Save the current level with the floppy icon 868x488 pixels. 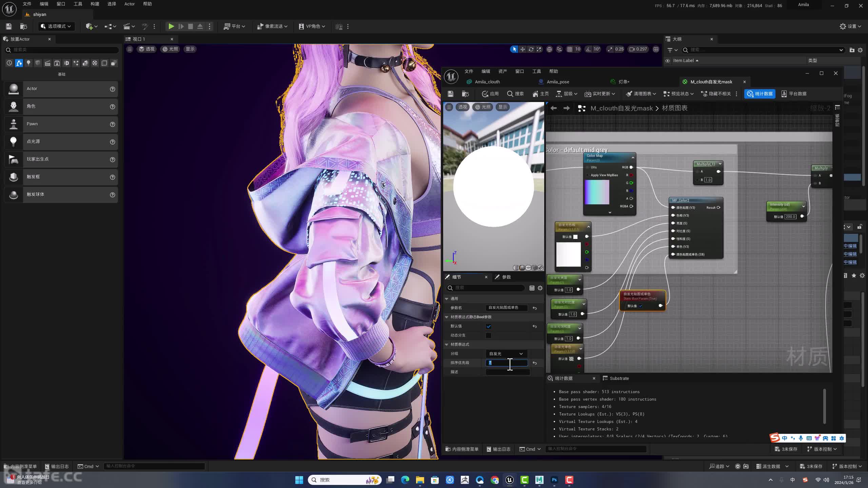pos(9,26)
